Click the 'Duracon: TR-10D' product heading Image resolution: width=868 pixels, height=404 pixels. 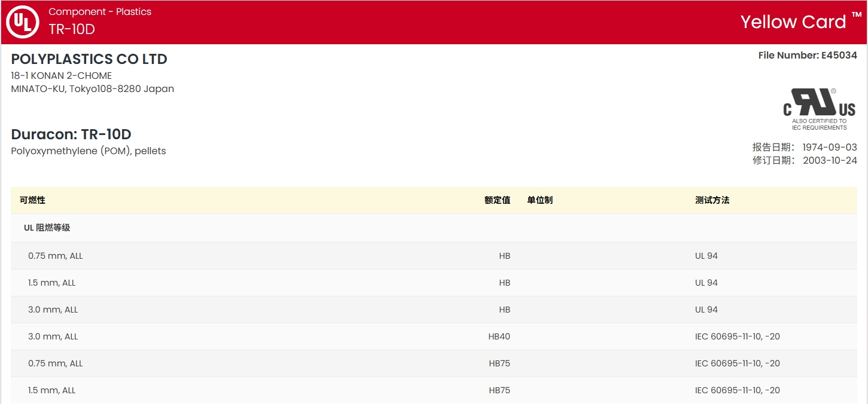coord(71,134)
